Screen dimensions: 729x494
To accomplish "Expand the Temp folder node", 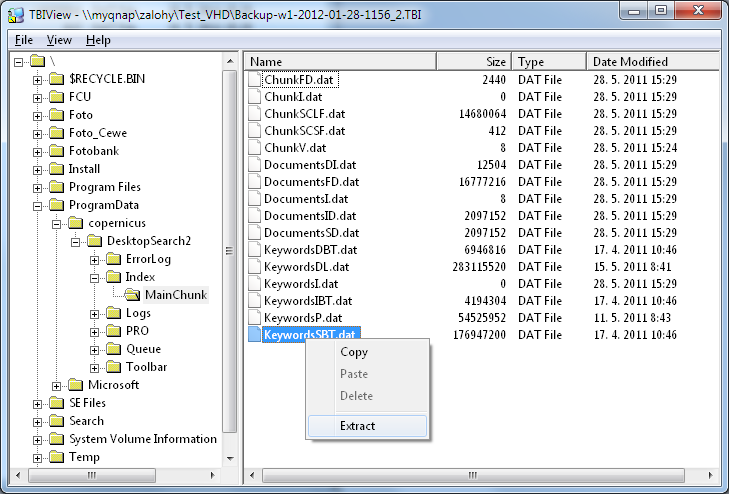I will click(x=37, y=458).
